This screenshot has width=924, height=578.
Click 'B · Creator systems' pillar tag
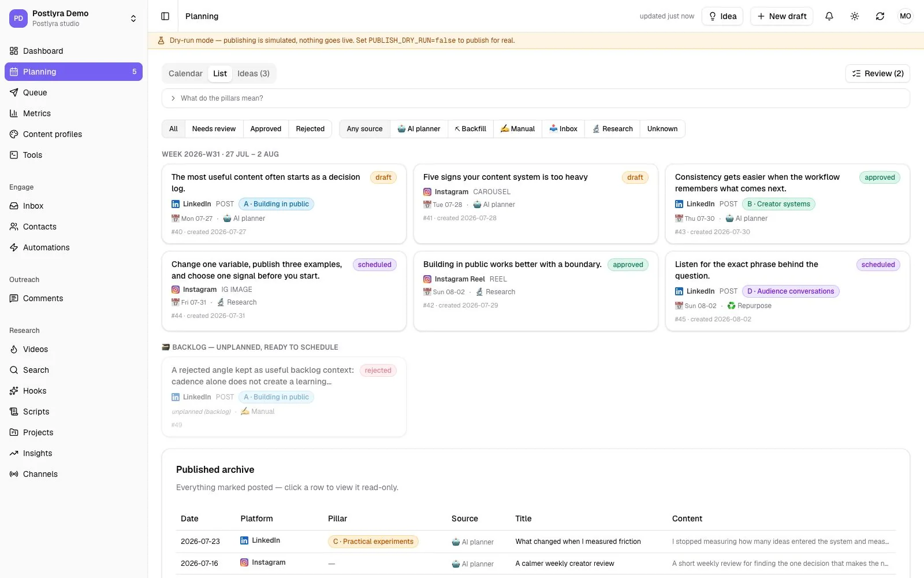pos(778,204)
